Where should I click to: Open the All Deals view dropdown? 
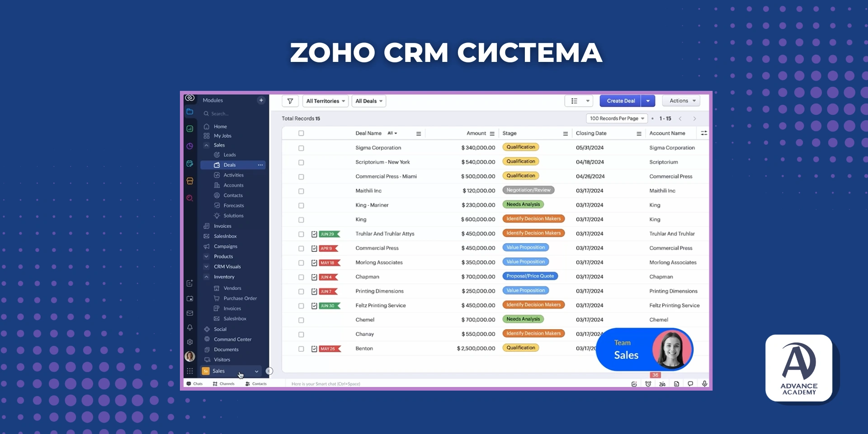[x=369, y=101]
